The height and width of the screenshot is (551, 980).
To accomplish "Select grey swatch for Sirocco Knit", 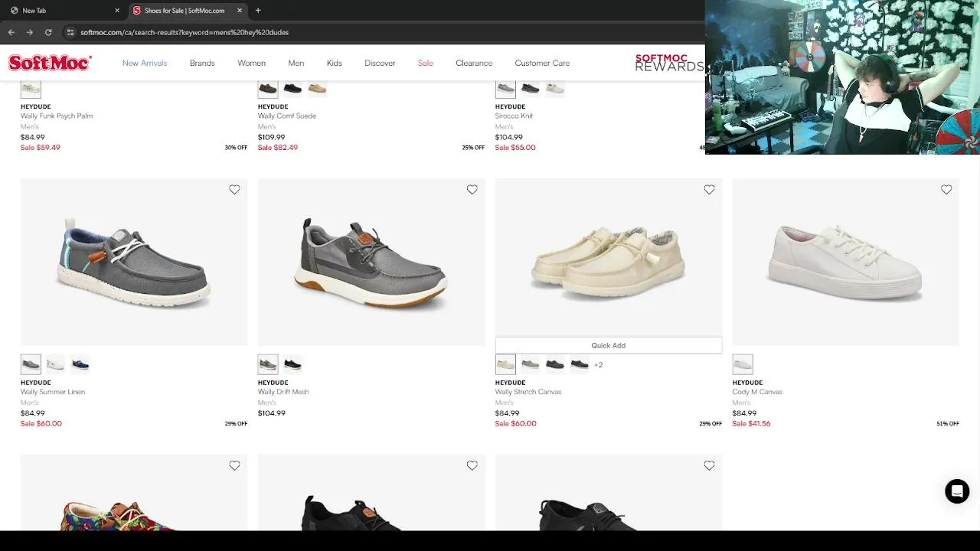I will click(x=505, y=89).
